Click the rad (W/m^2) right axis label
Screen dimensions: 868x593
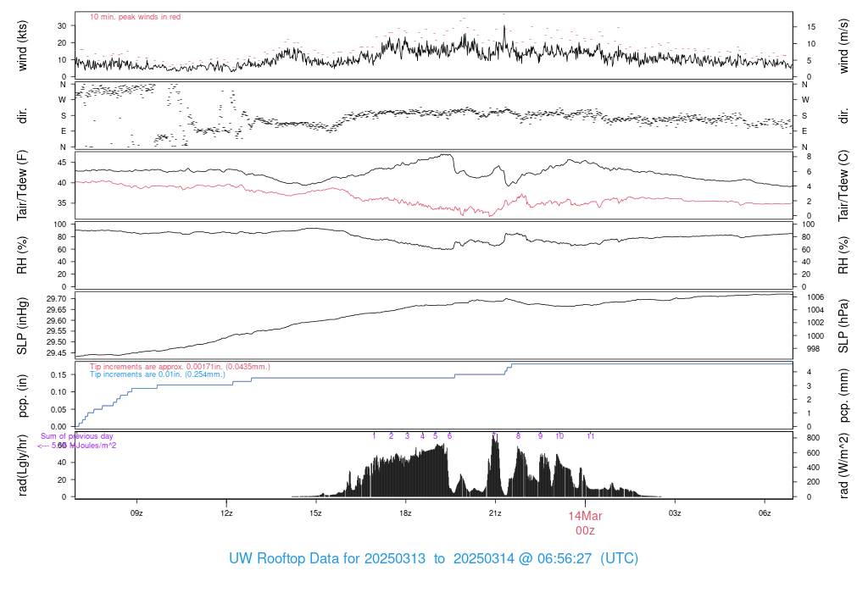tap(843, 466)
